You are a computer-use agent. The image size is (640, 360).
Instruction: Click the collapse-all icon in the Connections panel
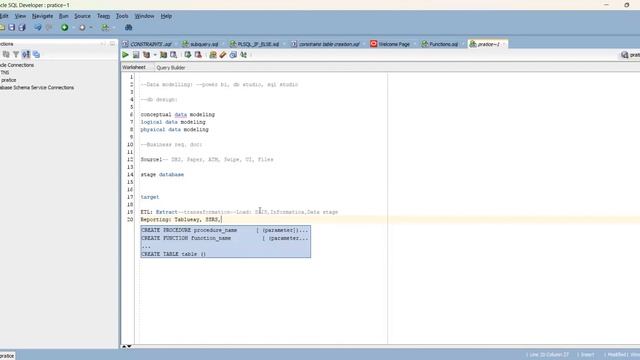(x=36, y=54)
